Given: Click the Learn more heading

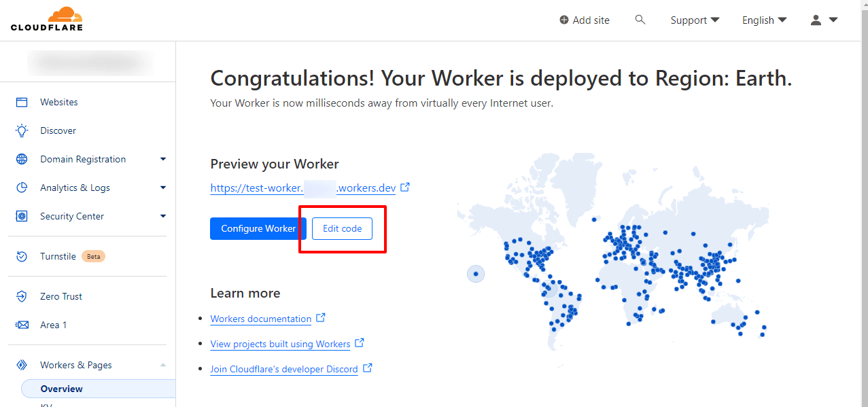Looking at the screenshot, I should [245, 293].
